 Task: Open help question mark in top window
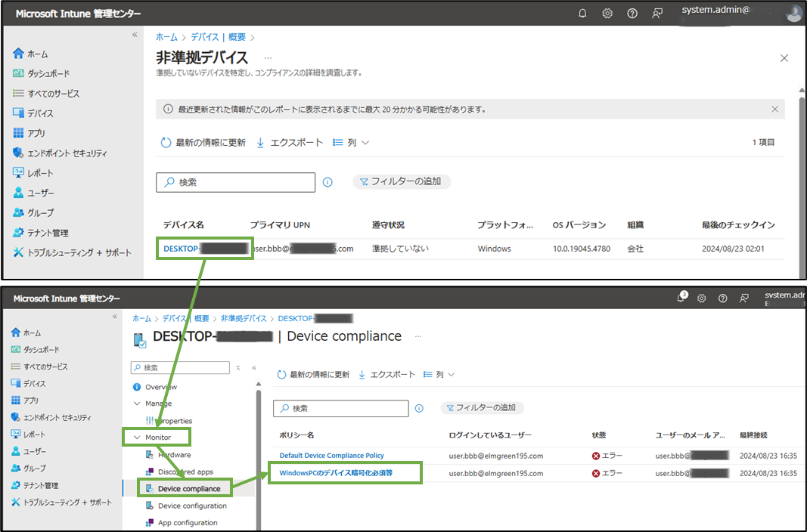click(x=632, y=14)
